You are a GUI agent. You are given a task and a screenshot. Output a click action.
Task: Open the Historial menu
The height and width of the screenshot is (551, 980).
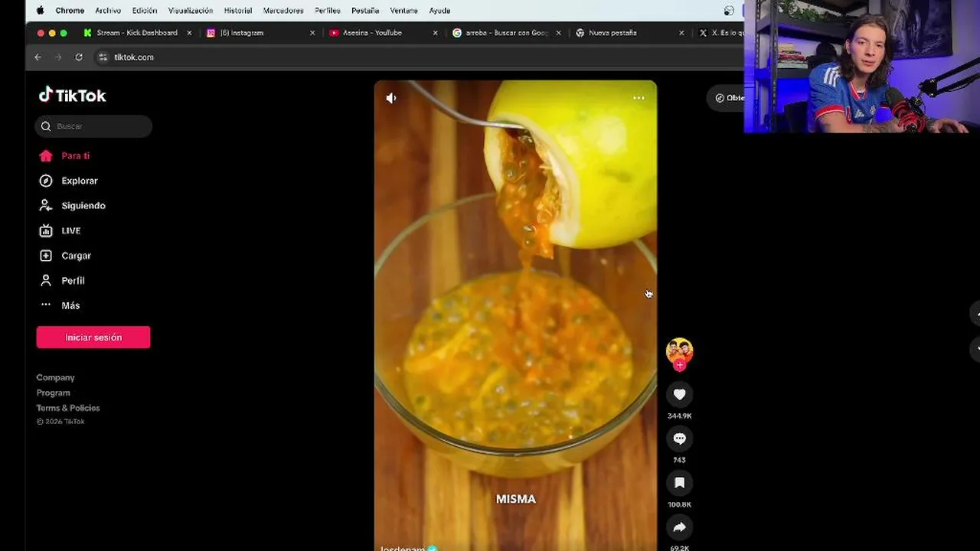[x=238, y=11]
